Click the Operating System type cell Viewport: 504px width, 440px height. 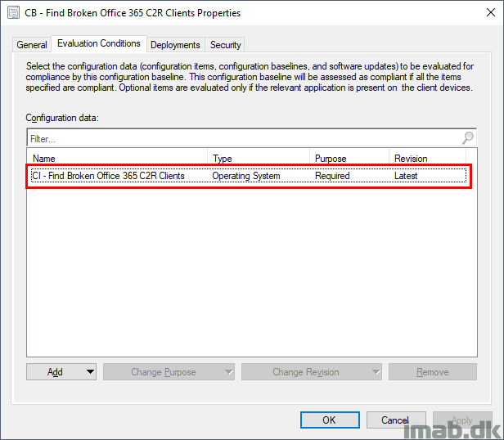pos(246,176)
